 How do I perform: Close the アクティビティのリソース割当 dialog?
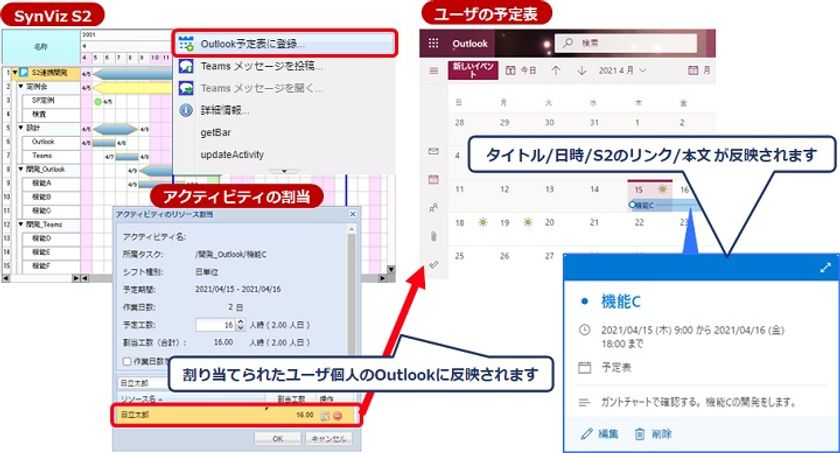352,214
